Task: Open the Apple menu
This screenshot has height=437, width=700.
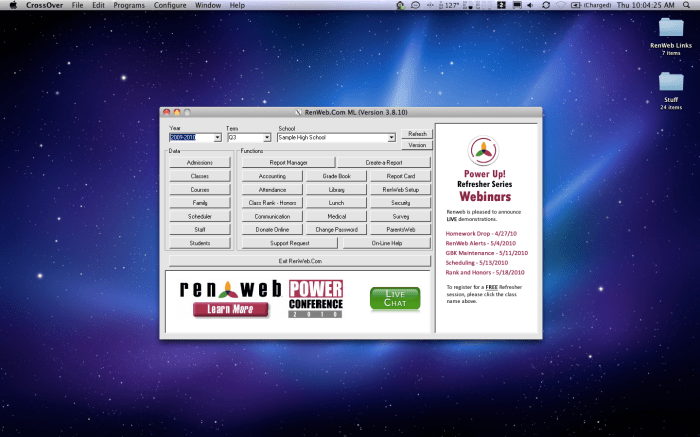Action: 13,5
